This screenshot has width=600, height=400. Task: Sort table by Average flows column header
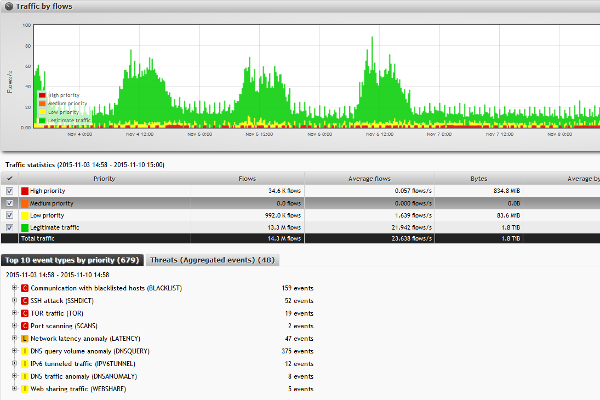tap(369, 178)
